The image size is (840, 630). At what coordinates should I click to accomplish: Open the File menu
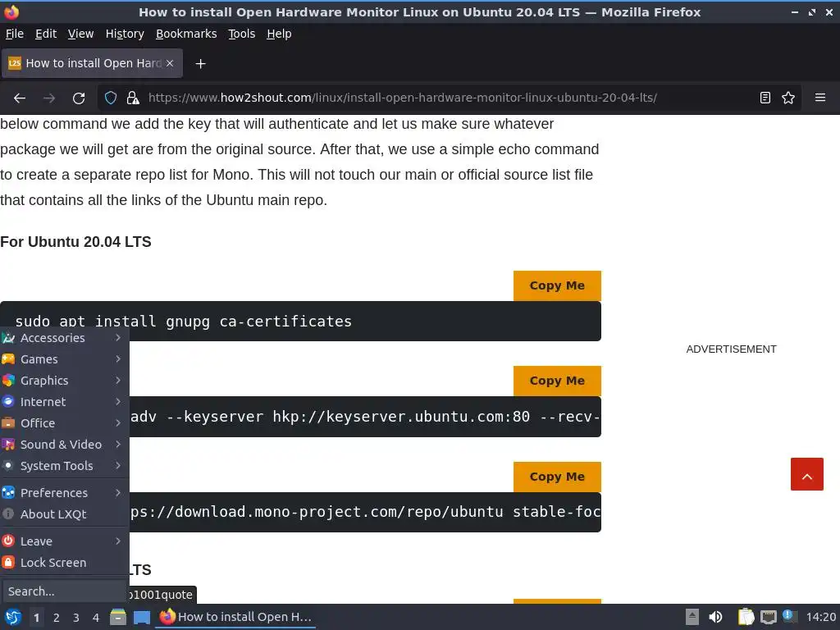click(x=15, y=34)
